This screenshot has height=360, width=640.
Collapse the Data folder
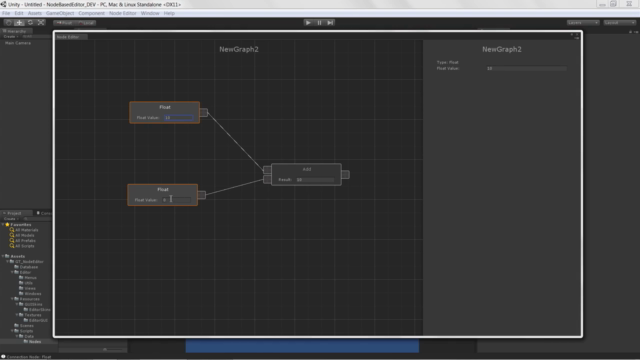click(17, 336)
